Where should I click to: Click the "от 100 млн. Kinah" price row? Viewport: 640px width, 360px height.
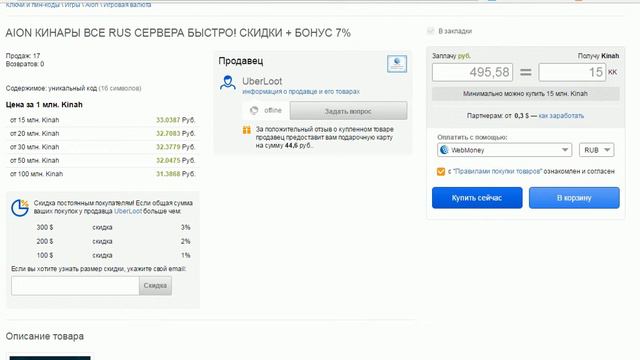[102, 174]
